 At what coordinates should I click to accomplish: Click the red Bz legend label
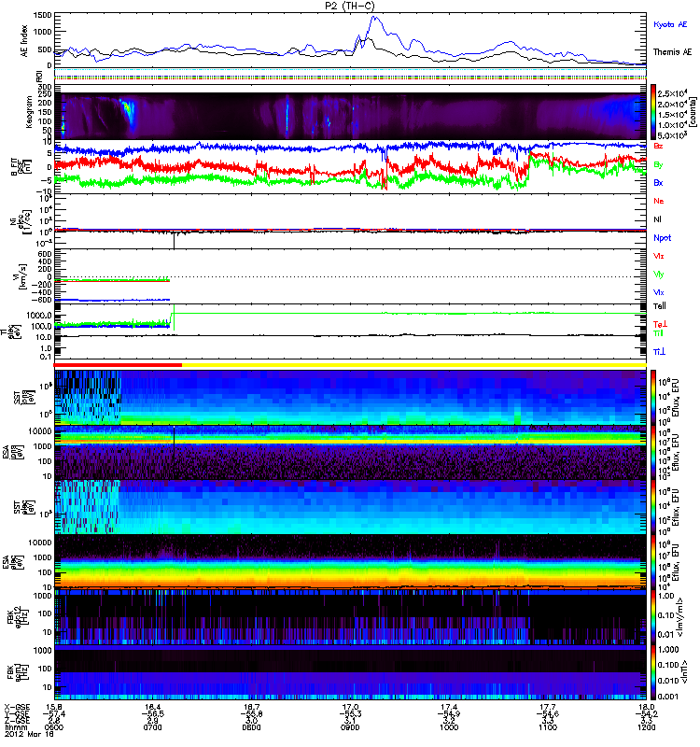(658, 146)
